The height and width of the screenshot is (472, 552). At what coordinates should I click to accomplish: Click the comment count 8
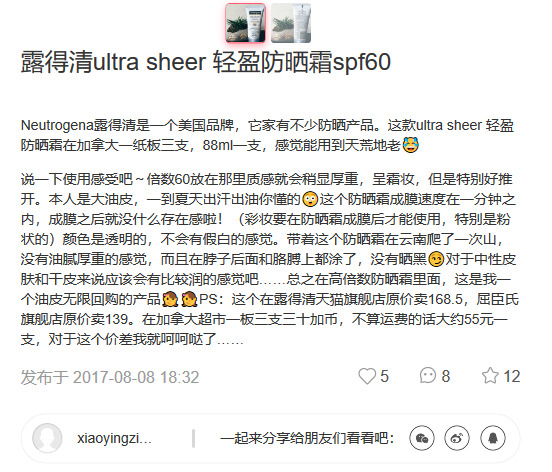coord(446,376)
